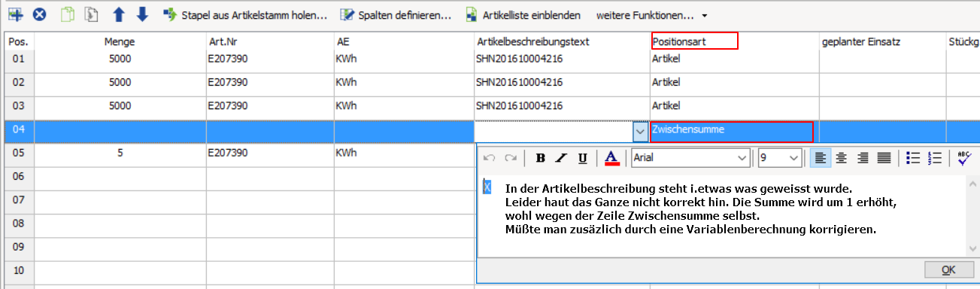Select row header 06

tap(19, 178)
